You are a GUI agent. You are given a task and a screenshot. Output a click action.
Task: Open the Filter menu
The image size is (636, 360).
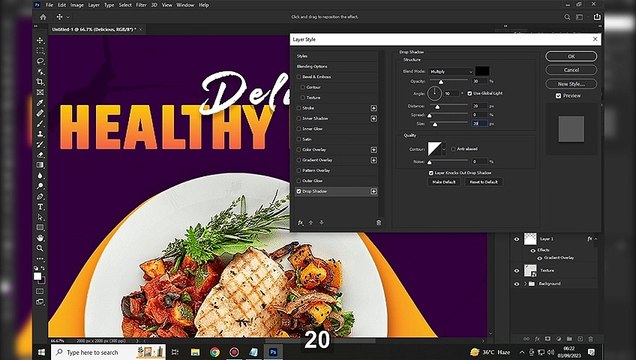141,5
